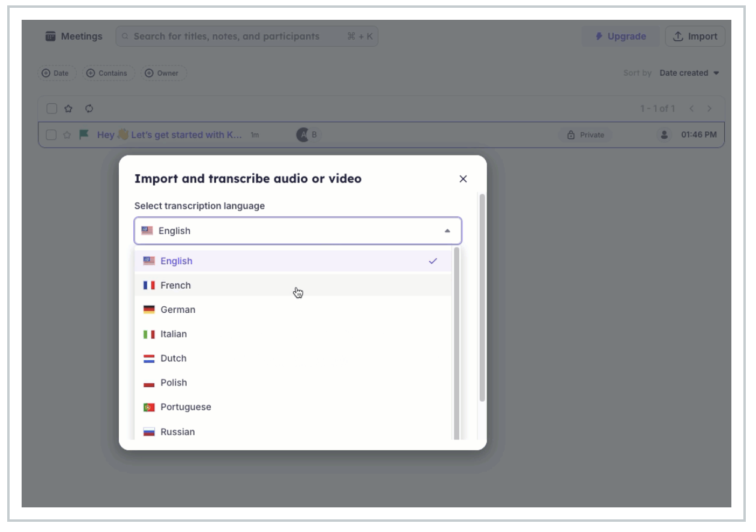Click the Upgrade button
The image size is (756, 532).
coord(620,37)
